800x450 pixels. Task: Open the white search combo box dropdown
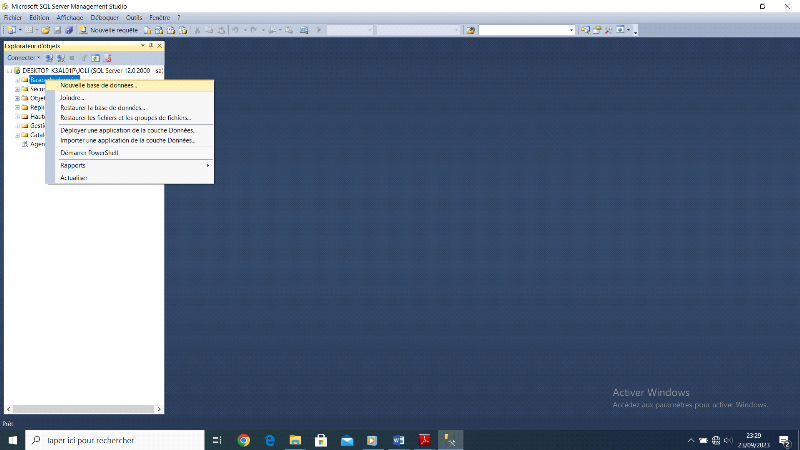pyautogui.click(x=571, y=30)
